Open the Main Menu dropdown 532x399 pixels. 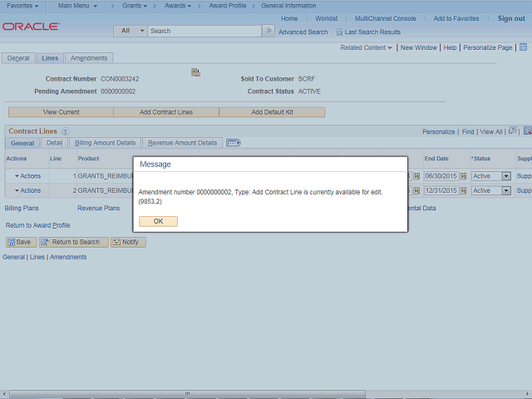pyautogui.click(x=77, y=6)
